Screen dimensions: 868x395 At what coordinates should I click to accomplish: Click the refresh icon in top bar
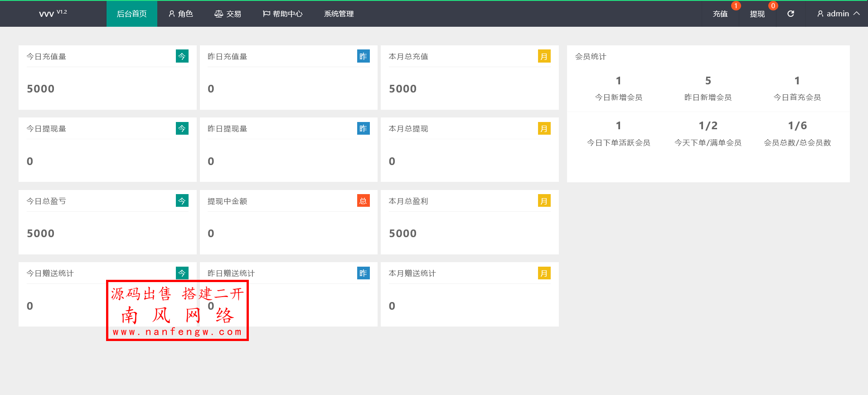point(790,14)
